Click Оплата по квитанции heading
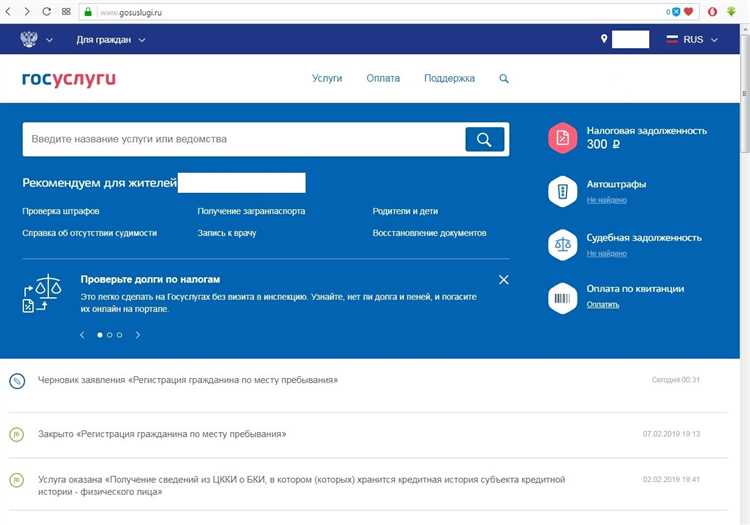This screenshot has width=750, height=525. coord(635,289)
